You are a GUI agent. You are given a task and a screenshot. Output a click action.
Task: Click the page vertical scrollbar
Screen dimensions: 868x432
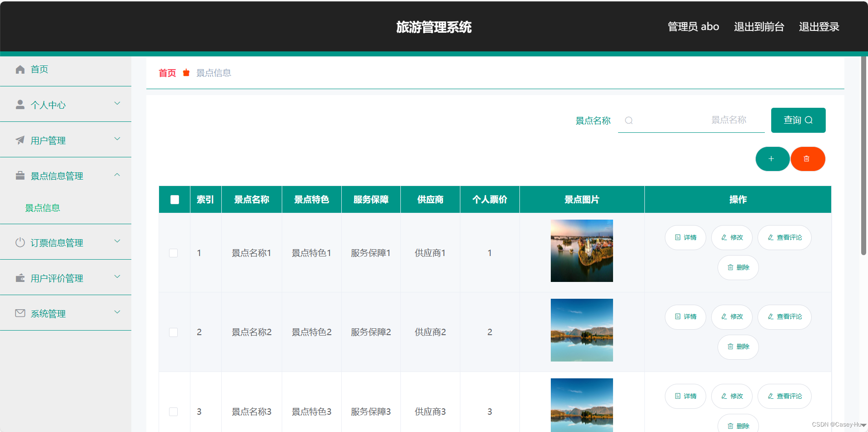pyautogui.click(x=863, y=155)
